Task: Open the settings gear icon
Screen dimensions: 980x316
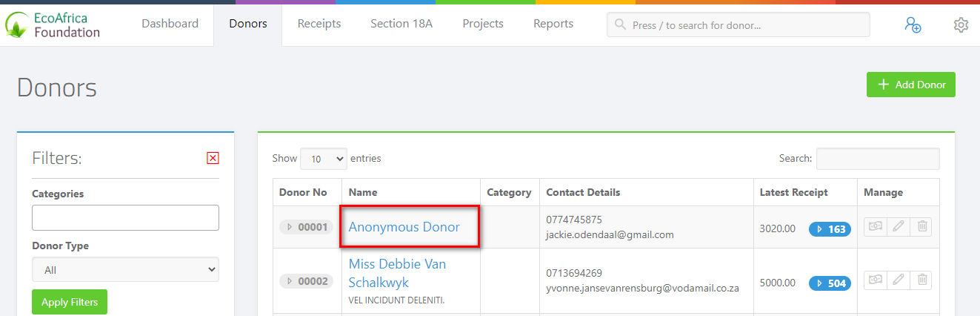Action: tap(961, 24)
